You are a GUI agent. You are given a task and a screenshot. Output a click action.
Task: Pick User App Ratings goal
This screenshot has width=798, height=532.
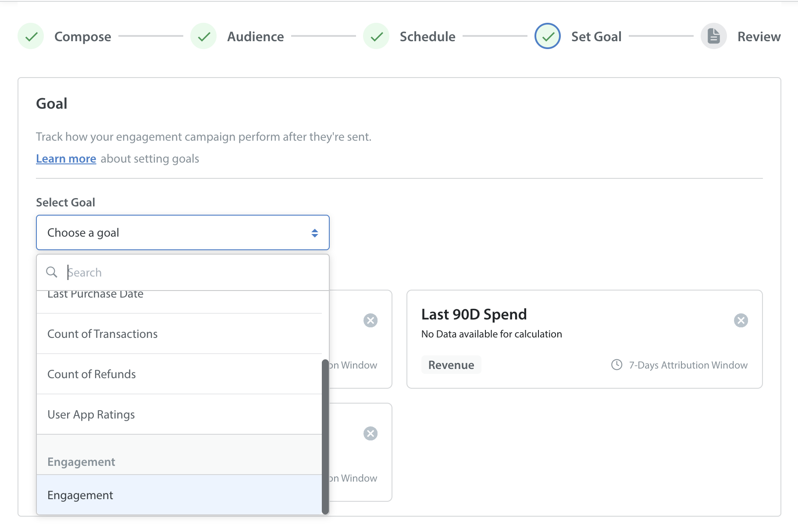point(179,414)
